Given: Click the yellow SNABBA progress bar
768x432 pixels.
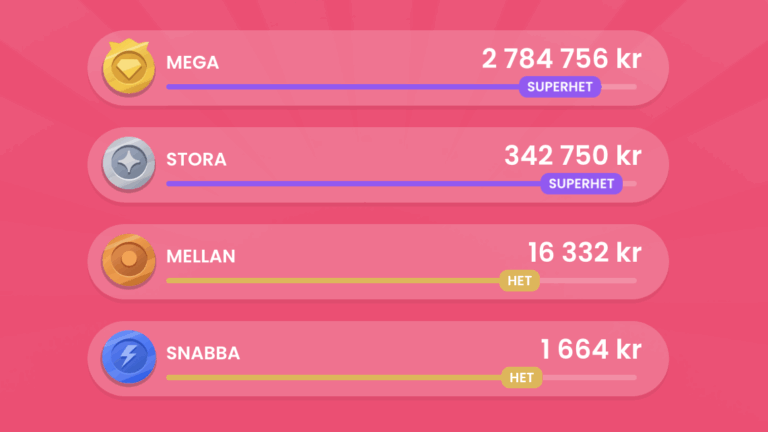Looking at the screenshot, I should pyautogui.click(x=330, y=378).
